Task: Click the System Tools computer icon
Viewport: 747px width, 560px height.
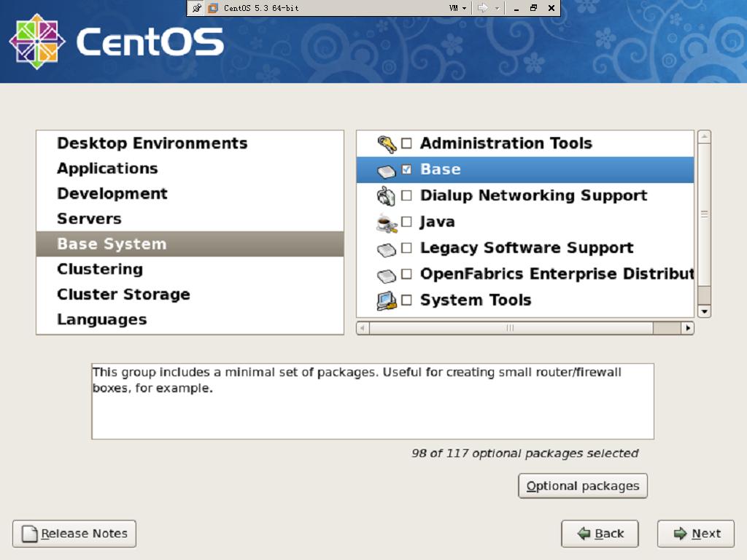Action: [387, 300]
